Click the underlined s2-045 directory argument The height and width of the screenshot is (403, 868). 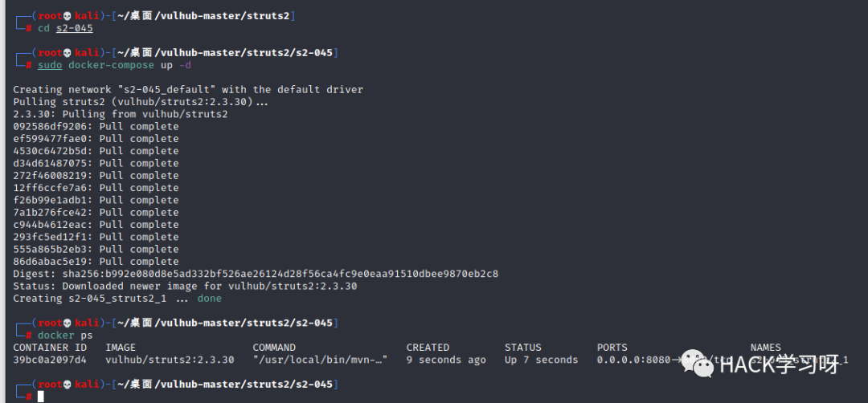point(74,29)
